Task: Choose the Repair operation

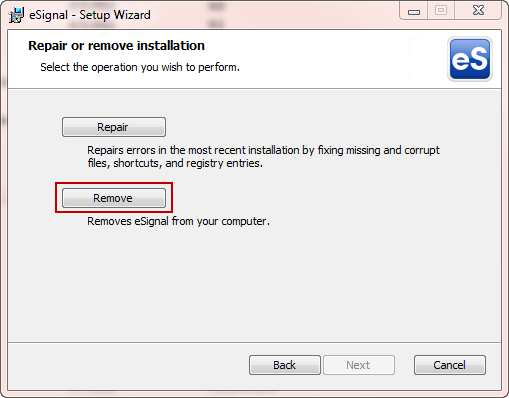Action: pos(114,127)
